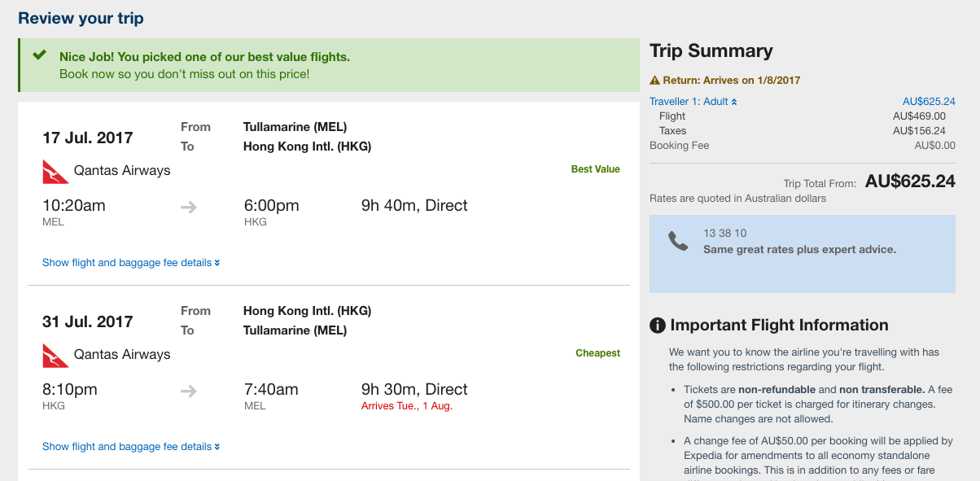Click the Trip Summary heading
This screenshot has width=980, height=481.
(x=711, y=50)
